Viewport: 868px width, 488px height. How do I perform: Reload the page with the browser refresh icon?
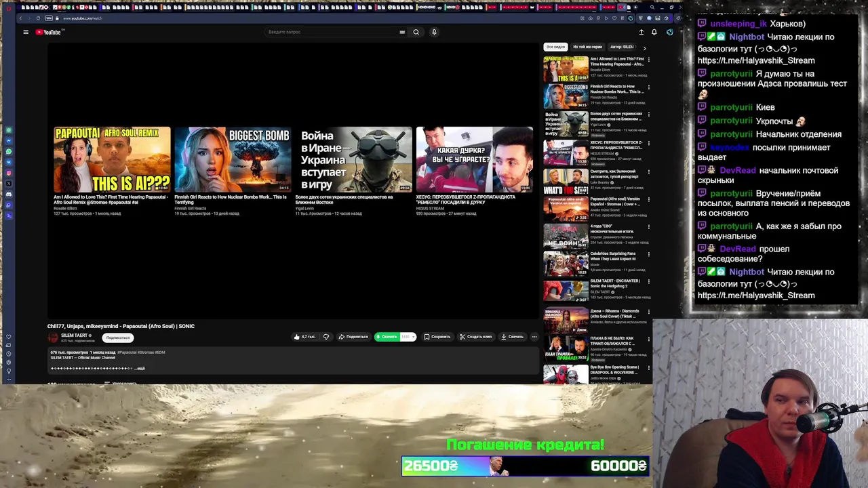[38, 18]
